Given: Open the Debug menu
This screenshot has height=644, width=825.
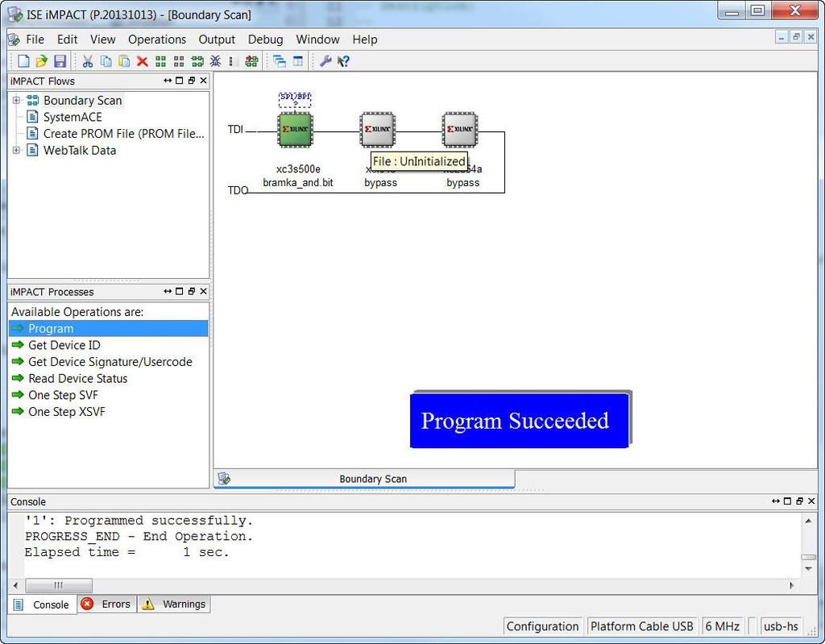Looking at the screenshot, I should pyautogui.click(x=265, y=39).
